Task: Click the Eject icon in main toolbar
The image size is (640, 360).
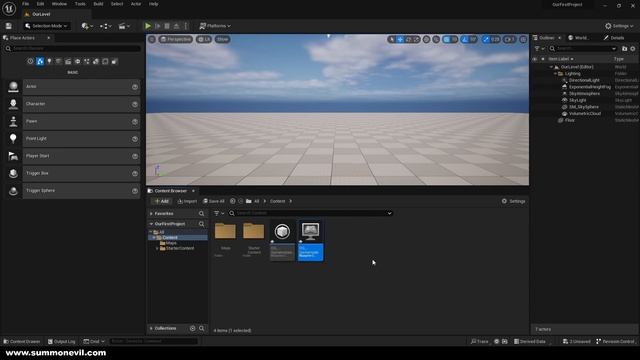Action: coord(176,26)
